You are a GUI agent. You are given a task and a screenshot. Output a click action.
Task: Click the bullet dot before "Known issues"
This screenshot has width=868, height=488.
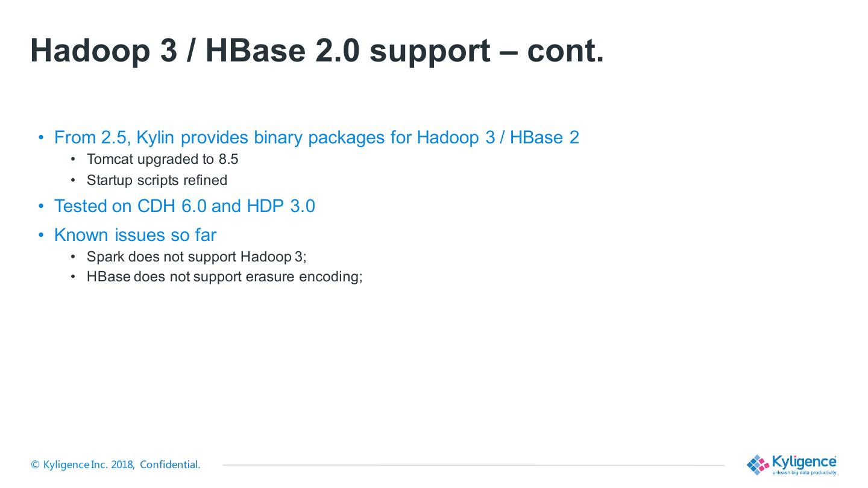click(41, 234)
